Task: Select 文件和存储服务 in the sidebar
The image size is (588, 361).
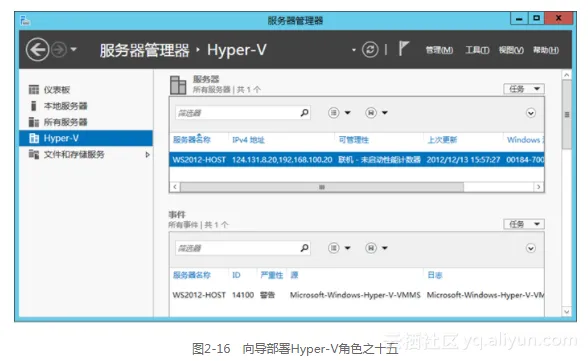Action: point(74,154)
